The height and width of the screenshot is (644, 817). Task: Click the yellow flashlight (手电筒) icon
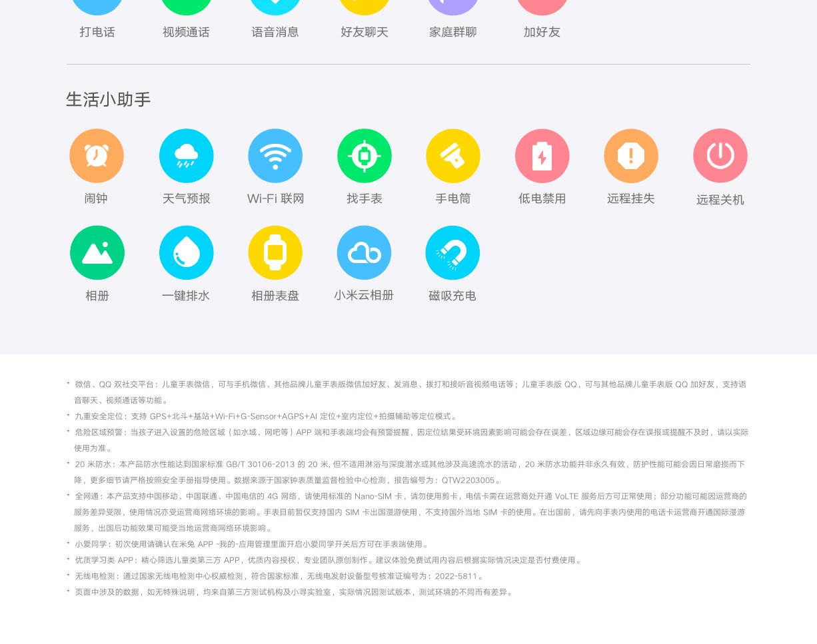453,156
